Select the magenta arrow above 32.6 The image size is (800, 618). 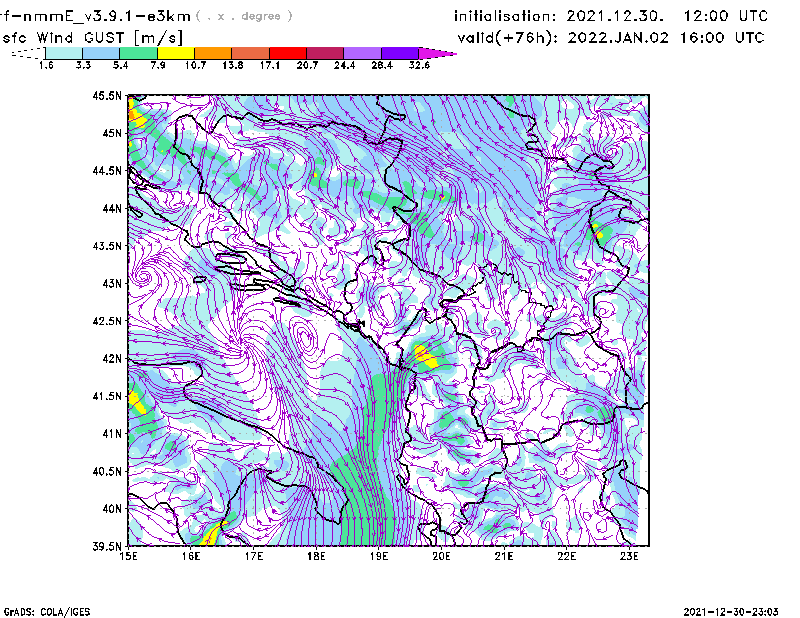pyautogui.click(x=438, y=52)
